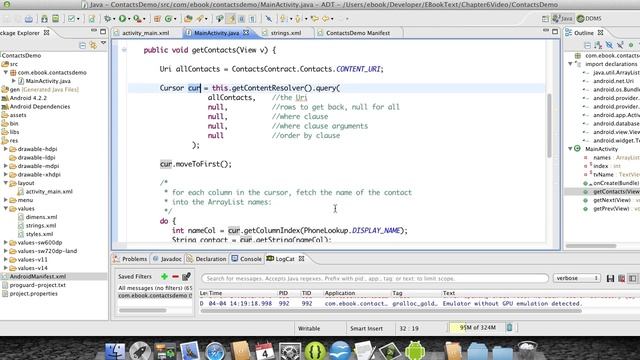Viewport: 640px width, 360px height.
Task: Expand the values-sw600dp folder
Action: point(6,242)
